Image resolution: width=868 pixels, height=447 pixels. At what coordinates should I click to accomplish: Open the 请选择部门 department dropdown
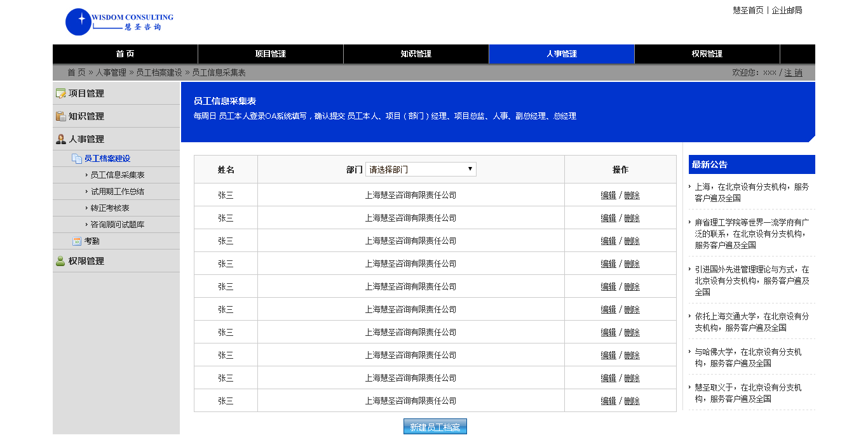tap(421, 170)
